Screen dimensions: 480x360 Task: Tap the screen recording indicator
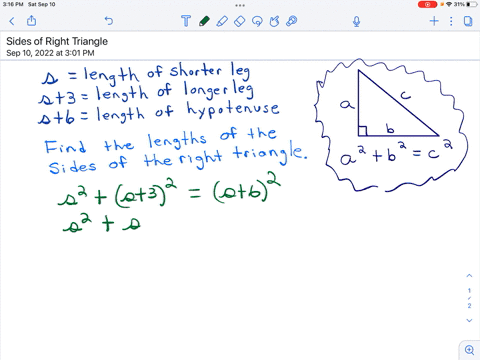(427, 5)
